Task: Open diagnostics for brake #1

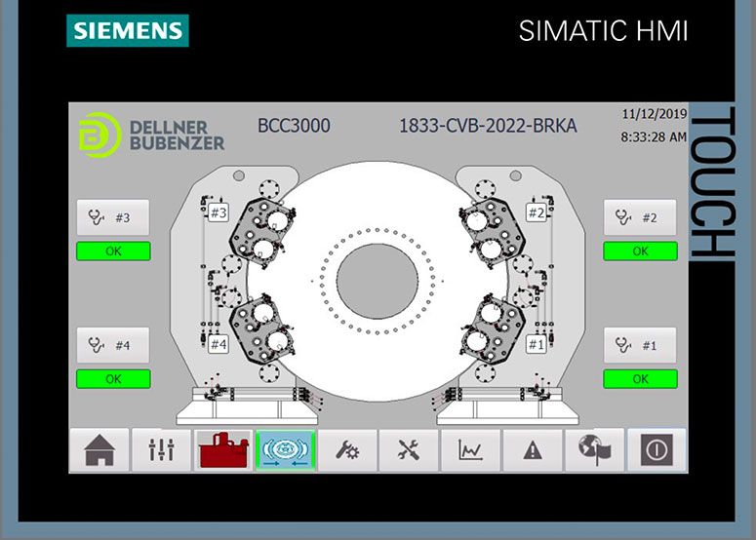Action: coord(640,345)
